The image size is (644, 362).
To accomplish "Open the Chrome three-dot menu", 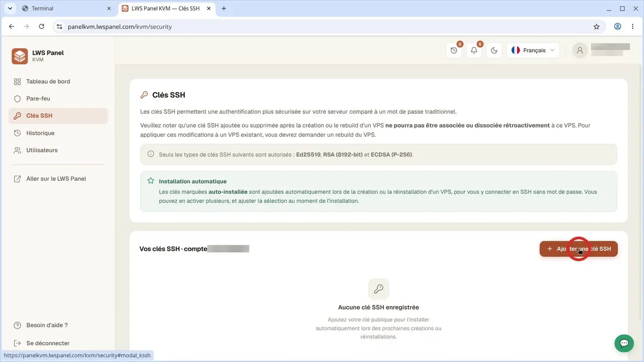I will pyautogui.click(x=632, y=27).
